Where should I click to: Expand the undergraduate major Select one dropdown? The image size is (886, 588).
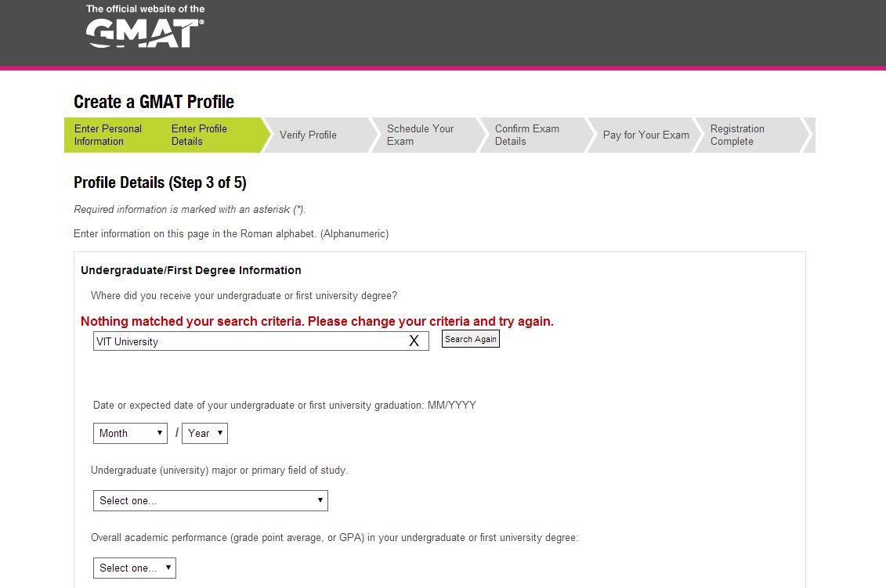(210, 500)
